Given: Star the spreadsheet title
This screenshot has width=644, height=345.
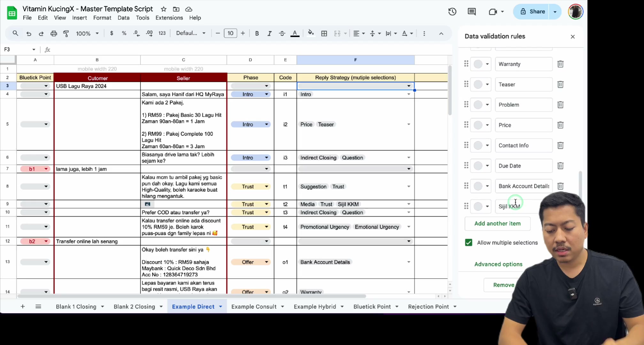Looking at the screenshot, I should pyautogui.click(x=164, y=9).
